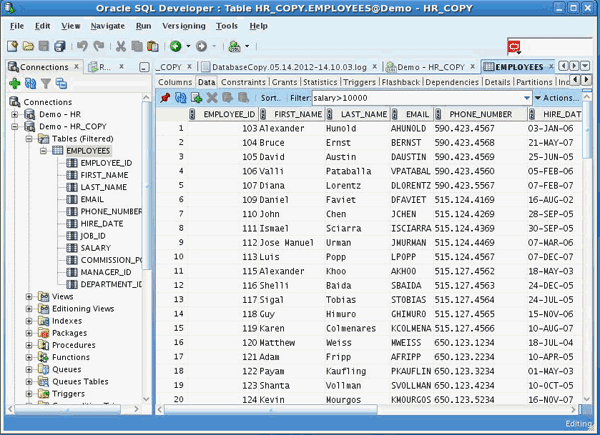600x435 pixels.
Task: Open the Actions dropdown menu
Action: point(555,98)
